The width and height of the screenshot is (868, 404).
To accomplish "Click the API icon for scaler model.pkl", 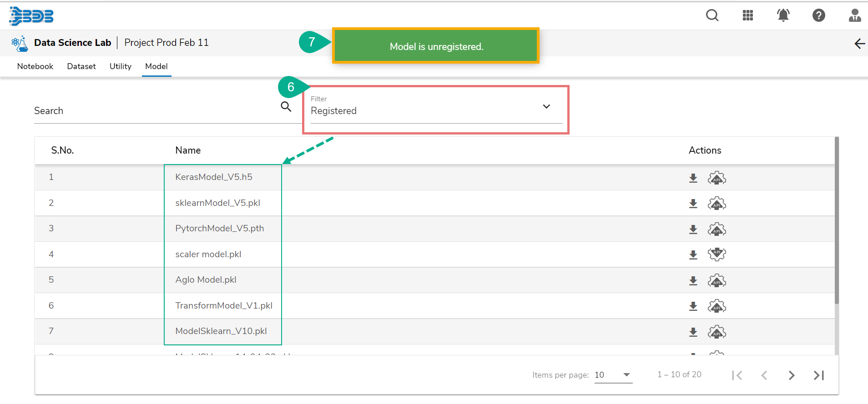I will (717, 254).
